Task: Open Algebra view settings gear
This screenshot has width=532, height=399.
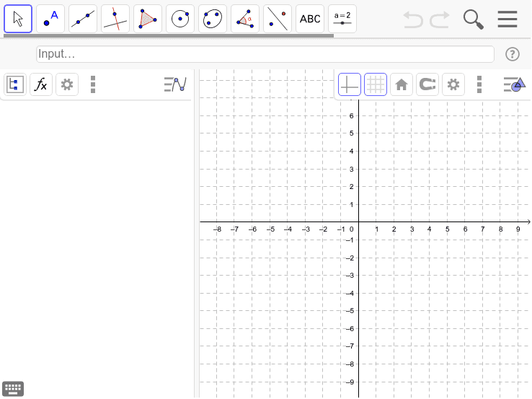Action: coord(67,84)
